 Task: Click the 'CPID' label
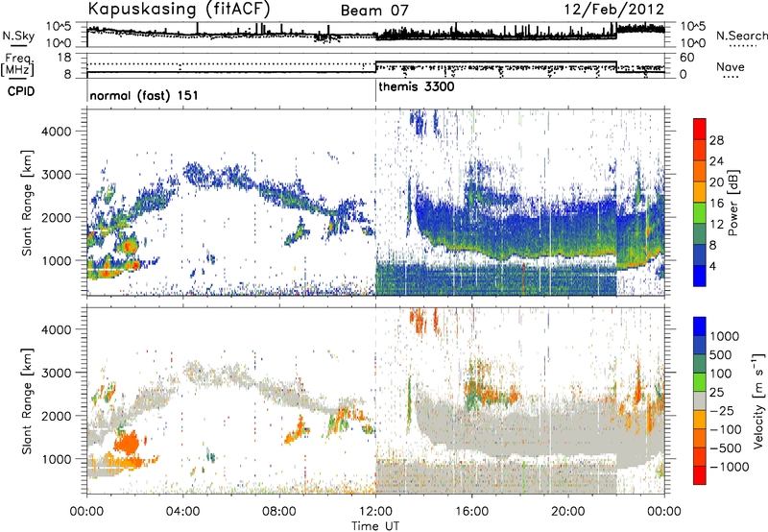click(x=21, y=91)
